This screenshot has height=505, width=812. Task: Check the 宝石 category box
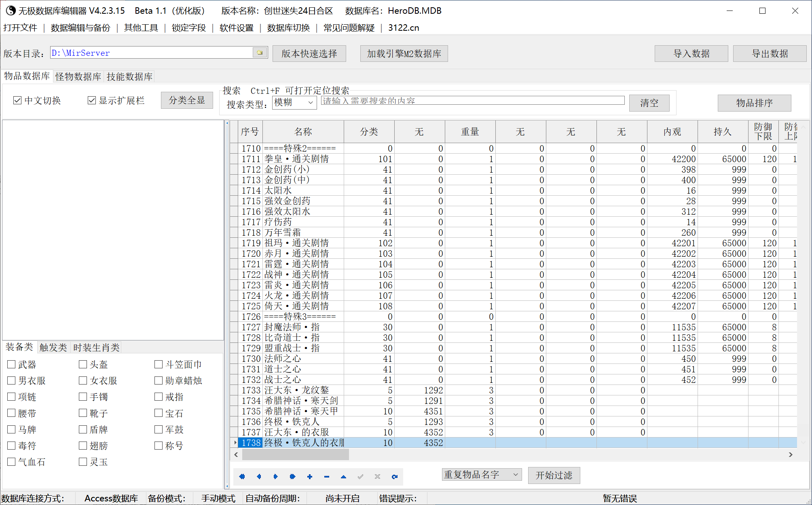tap(159, 413)
